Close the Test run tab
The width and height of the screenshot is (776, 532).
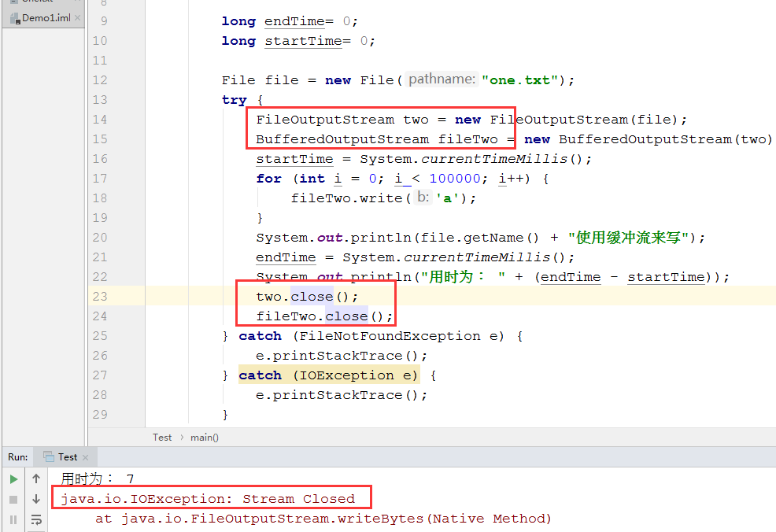click(x=85, y=457)
